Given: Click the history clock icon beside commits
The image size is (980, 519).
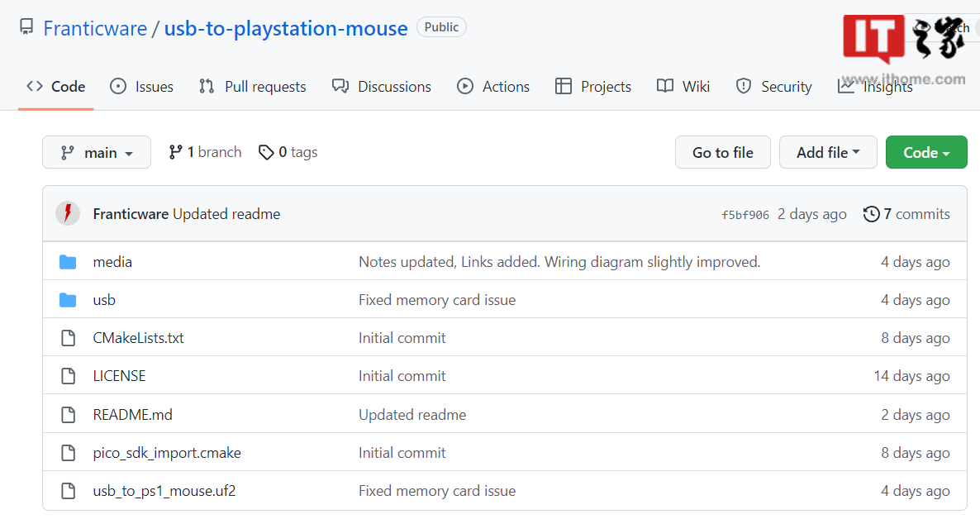Looking at the screenshot, I should [x=871, y=214].
